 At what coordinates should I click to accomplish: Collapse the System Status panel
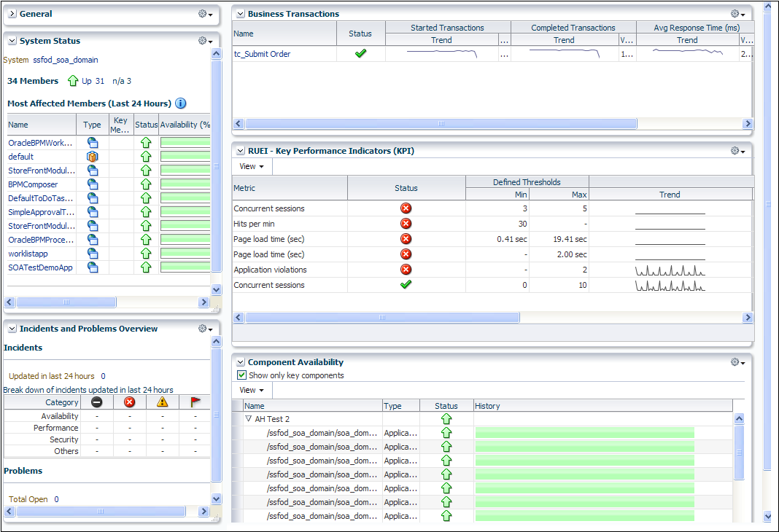tap(12, 41)
